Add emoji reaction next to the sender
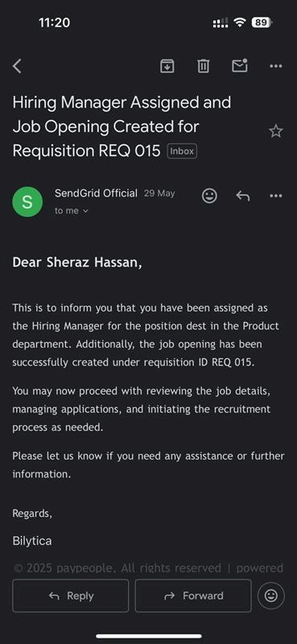 (x=209, y=196)
